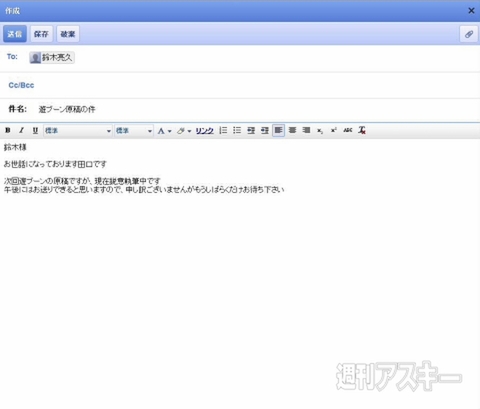Click the increase indent icon
Viewport: 480px width, 409px height.
pyautogui.click(x=265, y=130)
